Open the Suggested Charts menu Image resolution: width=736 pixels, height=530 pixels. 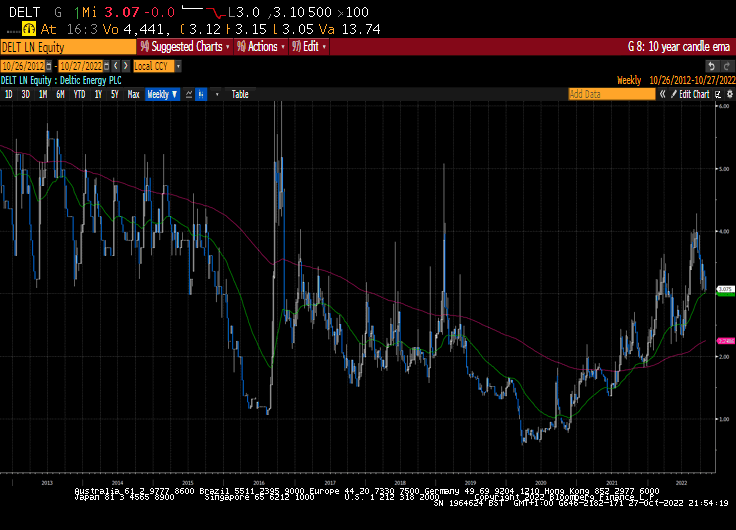tap(187, 47)
